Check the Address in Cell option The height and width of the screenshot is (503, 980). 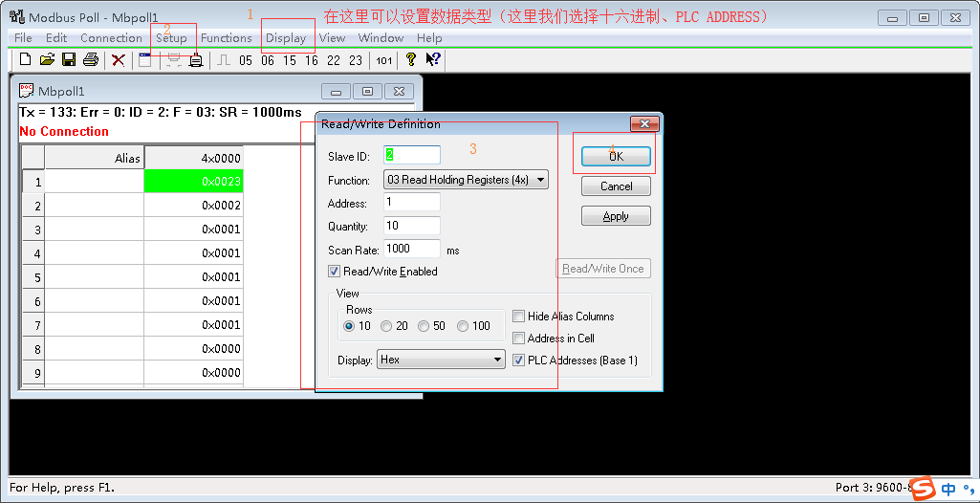point(519,339)
